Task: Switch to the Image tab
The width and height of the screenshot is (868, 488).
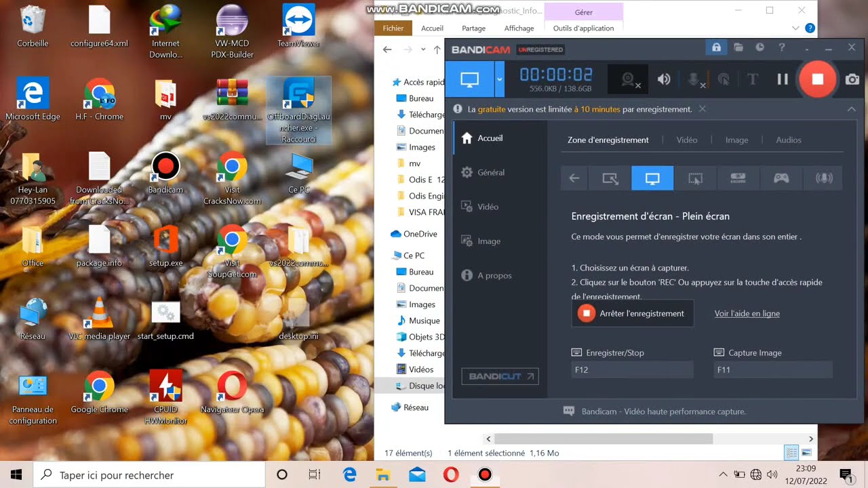Action: click(736, 140)
